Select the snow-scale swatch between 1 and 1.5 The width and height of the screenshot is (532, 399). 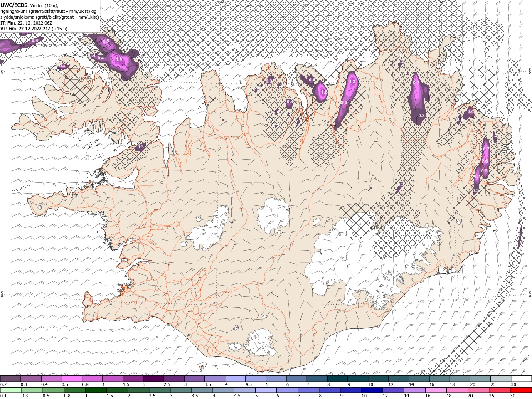[112, 379]
